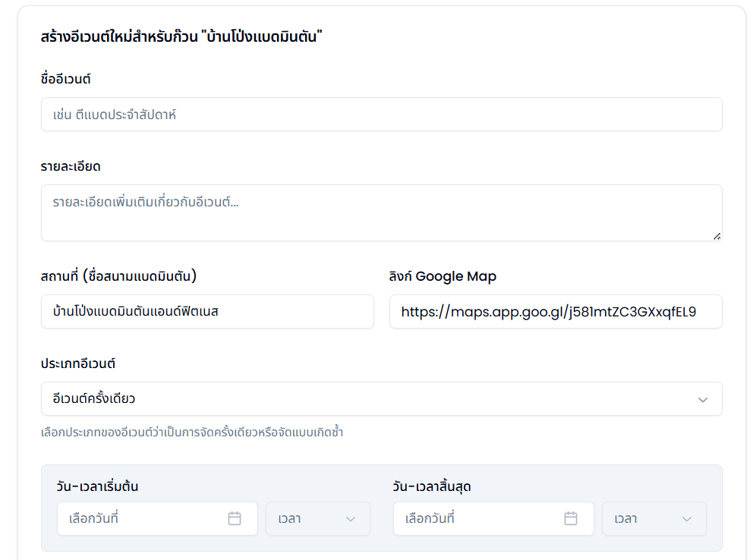
Task: Click the ลิงก์ Google Map label
Action: [x=443, y=276]
